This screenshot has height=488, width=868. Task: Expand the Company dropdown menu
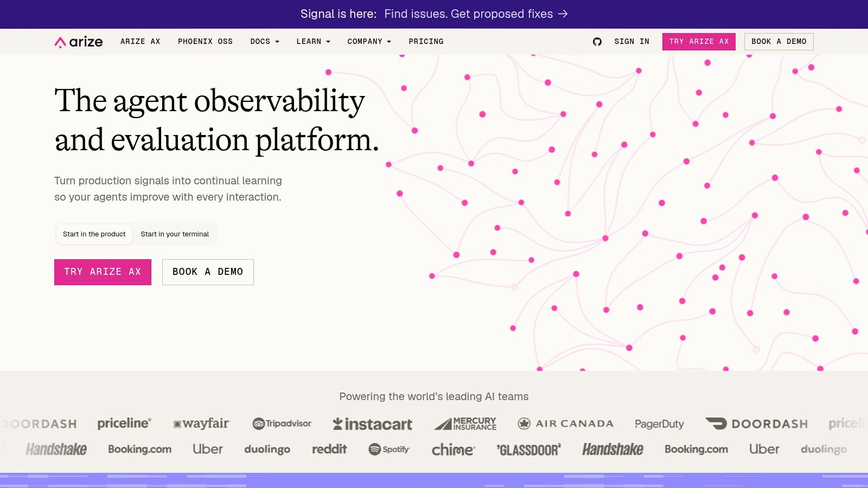[x=369, y=42]
